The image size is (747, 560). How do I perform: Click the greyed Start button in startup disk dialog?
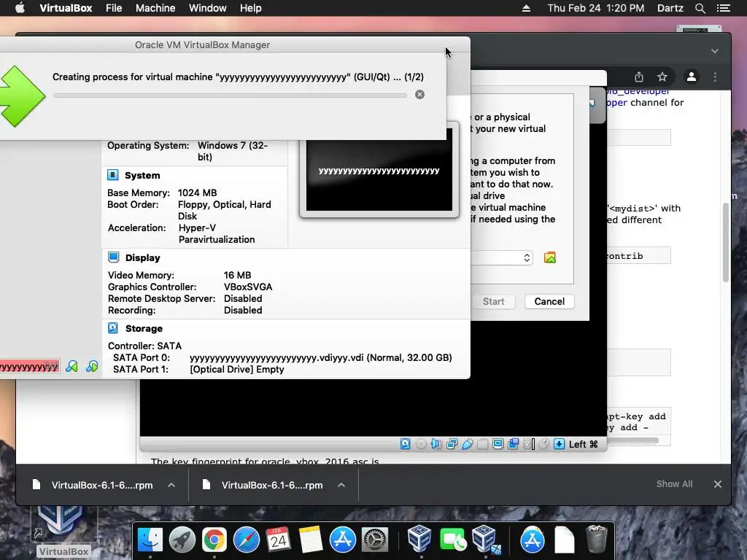point(493,301)
